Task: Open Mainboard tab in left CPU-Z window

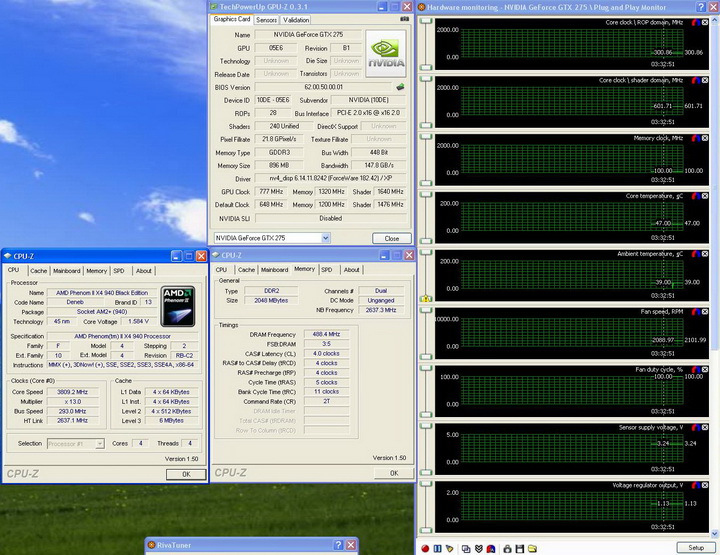Action: 67,271
